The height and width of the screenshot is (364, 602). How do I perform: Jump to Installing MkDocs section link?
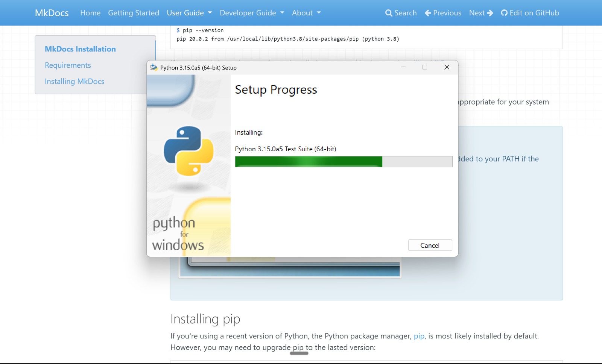(74, 81)
